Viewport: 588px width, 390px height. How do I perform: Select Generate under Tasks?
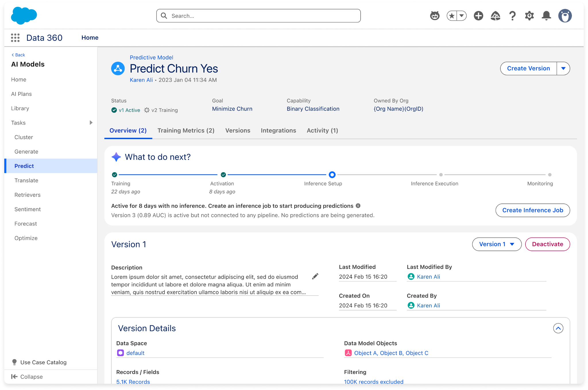click(x=51, y=152)
